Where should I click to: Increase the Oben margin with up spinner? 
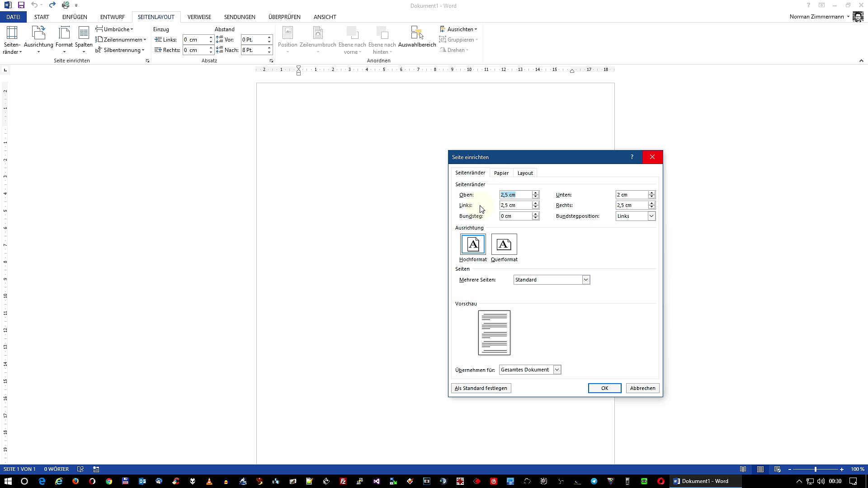(536, 192)
